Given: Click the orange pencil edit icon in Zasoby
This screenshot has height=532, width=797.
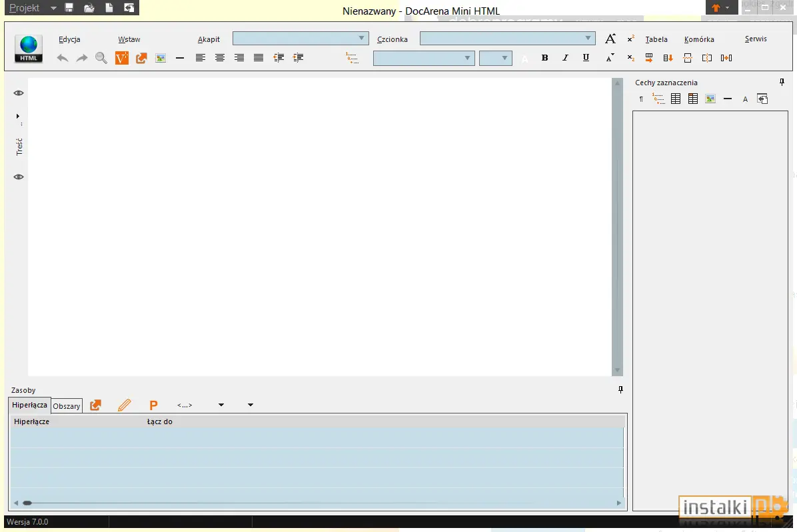Looking at the screenshot, I should [x=124, y=405].
